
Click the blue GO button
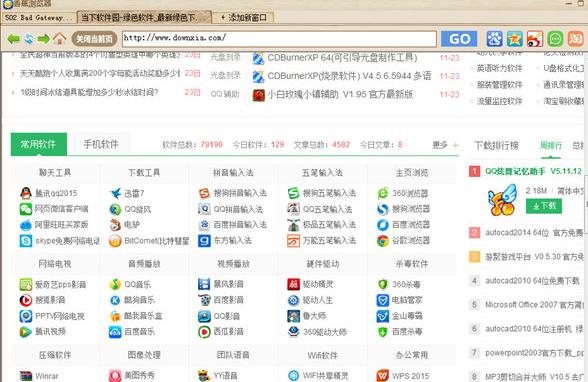(x=459, y=39)
